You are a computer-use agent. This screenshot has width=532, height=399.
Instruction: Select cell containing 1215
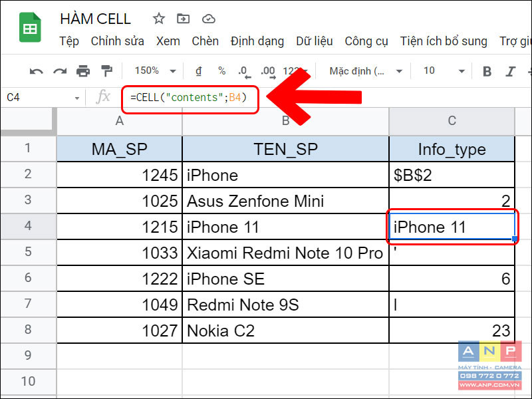[120, 227]
